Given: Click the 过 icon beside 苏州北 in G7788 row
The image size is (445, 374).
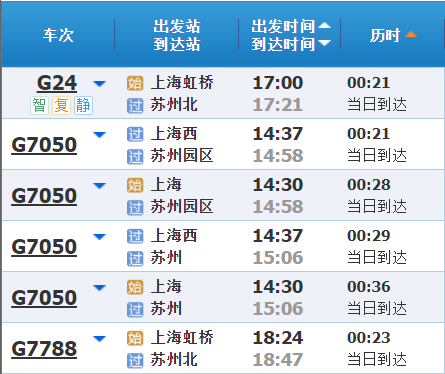Looking at the screenshot, I should (x=135, y=361).
